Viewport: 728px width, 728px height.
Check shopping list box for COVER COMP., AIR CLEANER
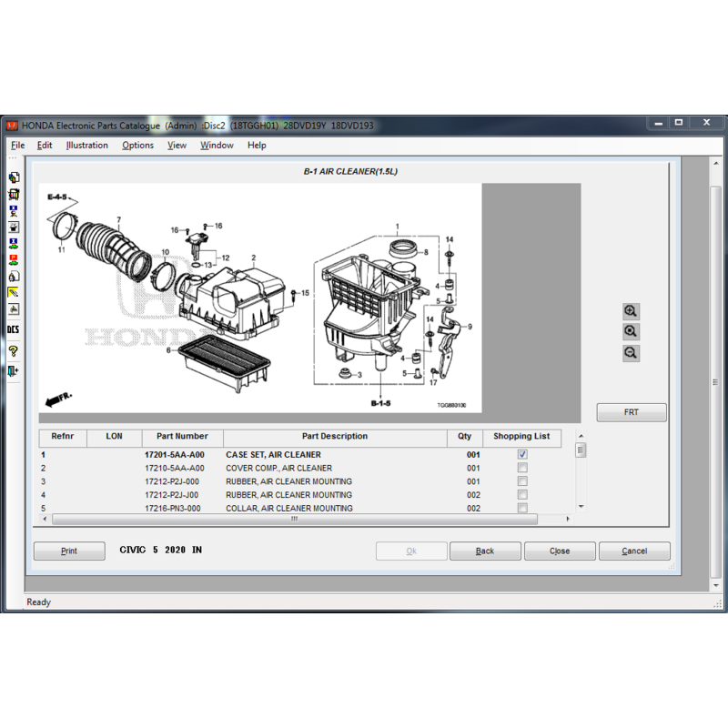[522, 468]
